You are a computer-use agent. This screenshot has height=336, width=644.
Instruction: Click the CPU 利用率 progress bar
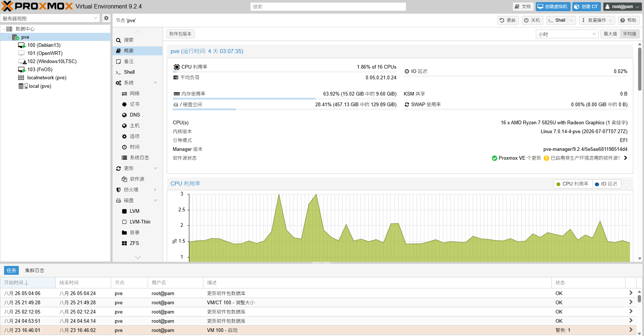point(285,72)
